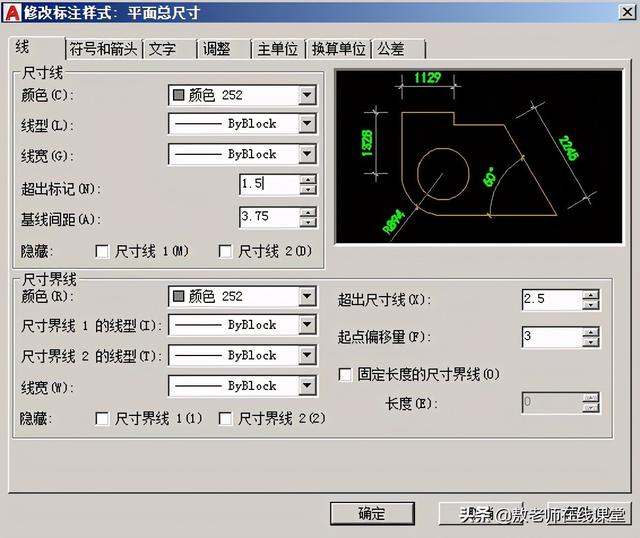This screenshot has height=538, width=640.
Task: Decrease 基线间距(A) value with down arrow
Action: [x=308, y=222]
